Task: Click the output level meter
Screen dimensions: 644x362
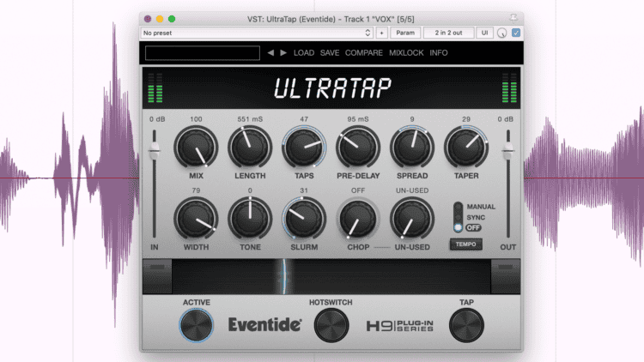Action: pyautogui.click(x=509, y=87)
